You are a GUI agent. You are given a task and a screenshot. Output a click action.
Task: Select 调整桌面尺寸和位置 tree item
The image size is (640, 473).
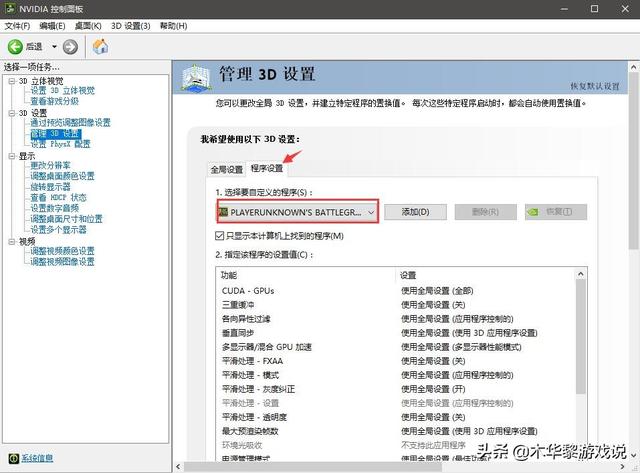point(66,219)
